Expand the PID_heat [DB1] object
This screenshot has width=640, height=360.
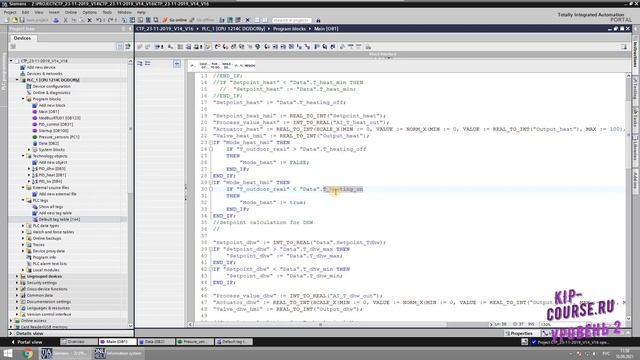click(29, 175)
